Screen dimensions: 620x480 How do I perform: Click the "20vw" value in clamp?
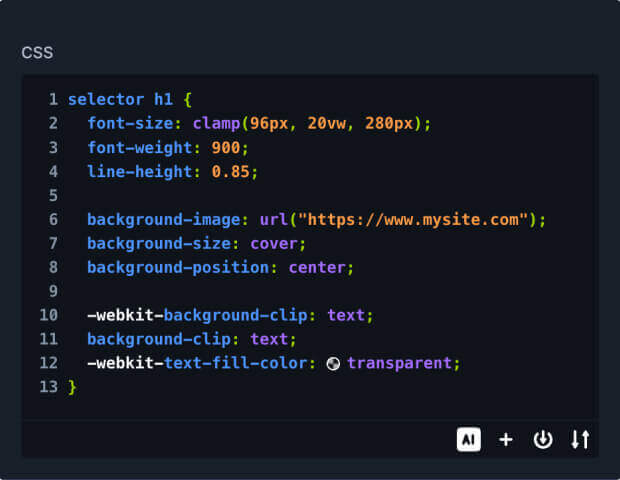pos(327,123)
